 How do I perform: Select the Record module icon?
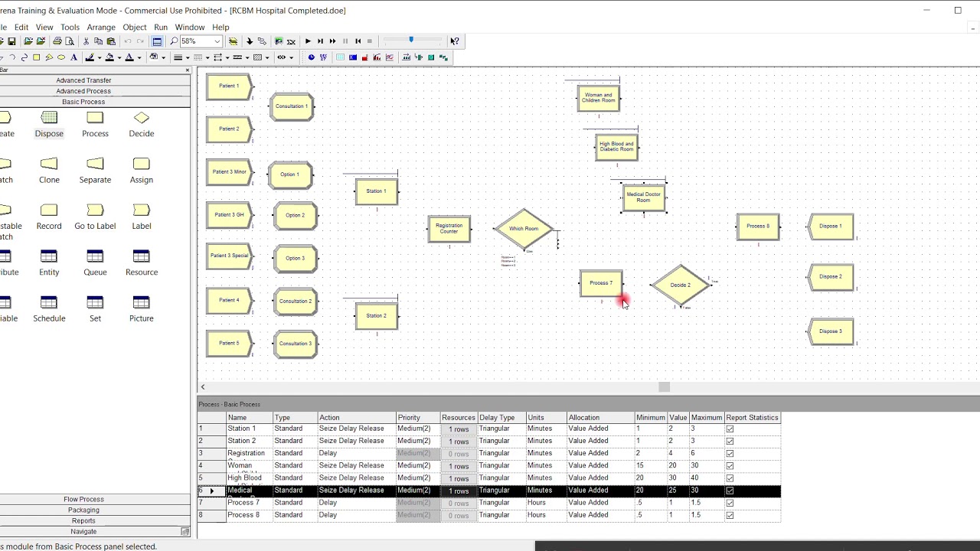(49, 210)
